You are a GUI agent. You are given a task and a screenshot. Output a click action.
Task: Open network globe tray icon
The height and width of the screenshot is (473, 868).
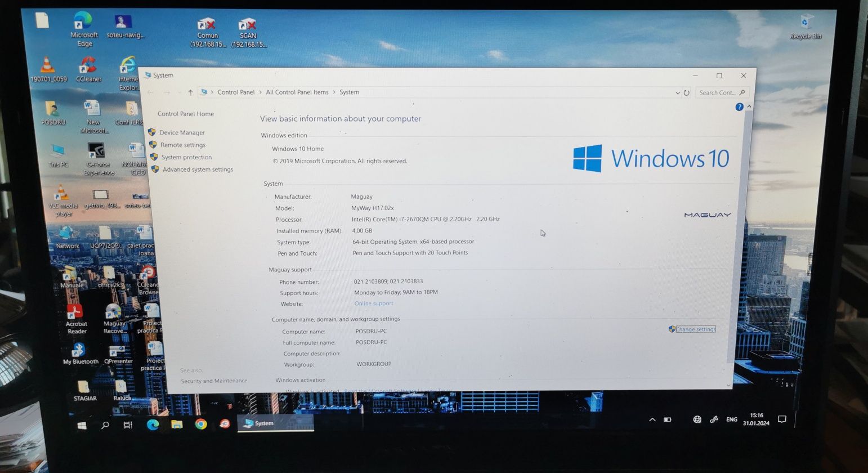(697, 420)
